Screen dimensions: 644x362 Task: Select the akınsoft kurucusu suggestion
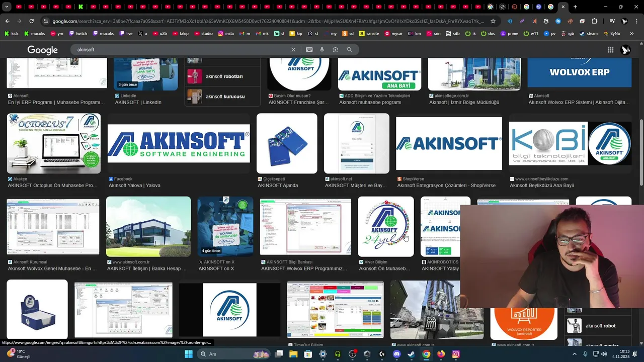(x=222, y=97)
